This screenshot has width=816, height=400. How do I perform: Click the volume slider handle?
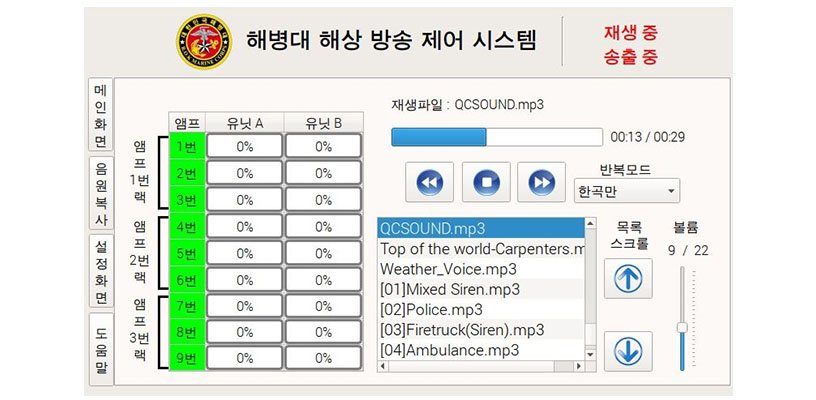point(682,328)
